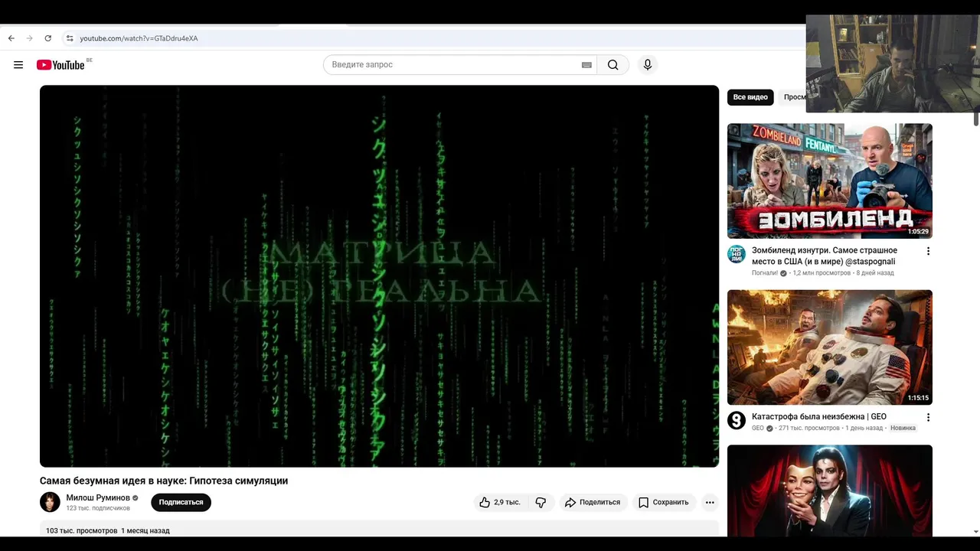Click the magnifier search button
980x551 pixels.
point(612,65)
